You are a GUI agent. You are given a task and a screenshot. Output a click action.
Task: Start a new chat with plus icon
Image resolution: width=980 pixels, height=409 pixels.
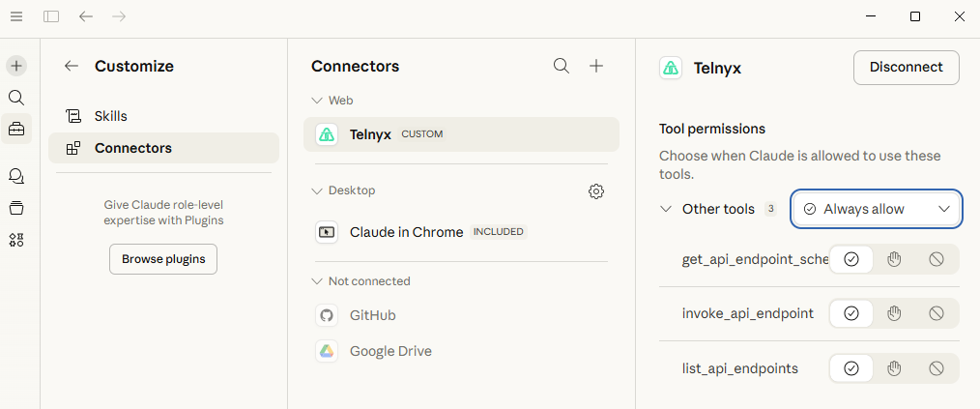(x=16, y=66)
